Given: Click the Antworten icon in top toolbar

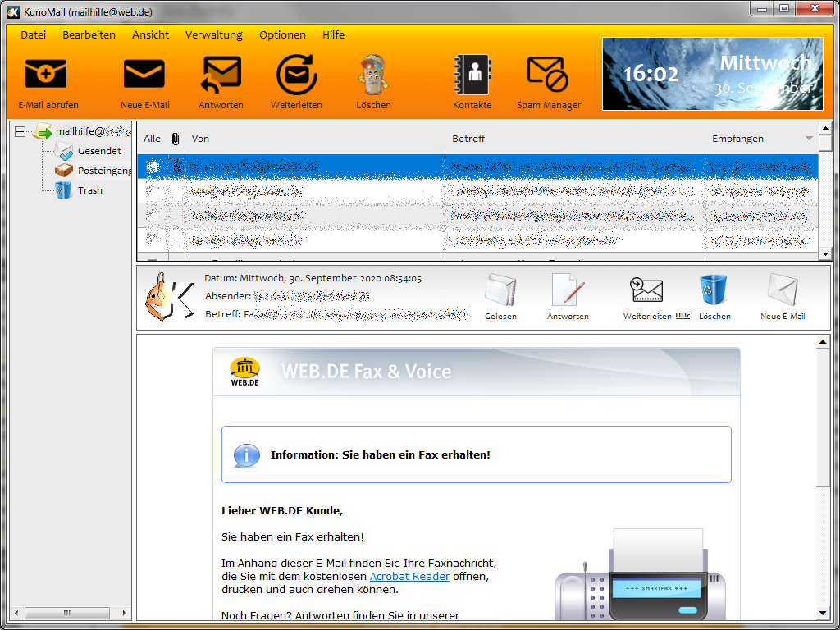Looking at the screenshot, I should pos(221,75).
